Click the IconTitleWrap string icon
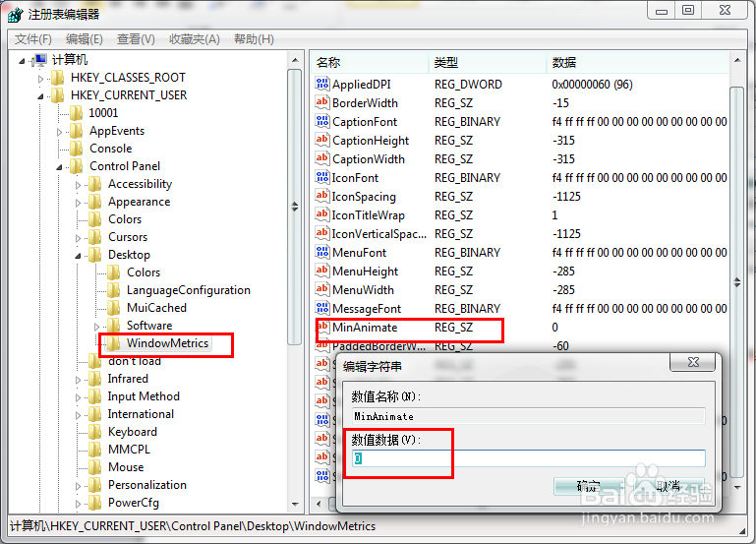Viewport: 756px width, 544px height. coord(322,214)
